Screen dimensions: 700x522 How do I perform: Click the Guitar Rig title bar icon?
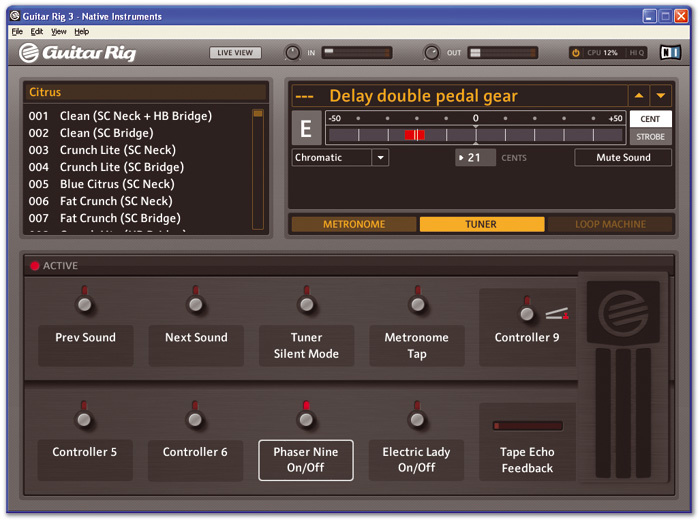(x=15, y=16)
